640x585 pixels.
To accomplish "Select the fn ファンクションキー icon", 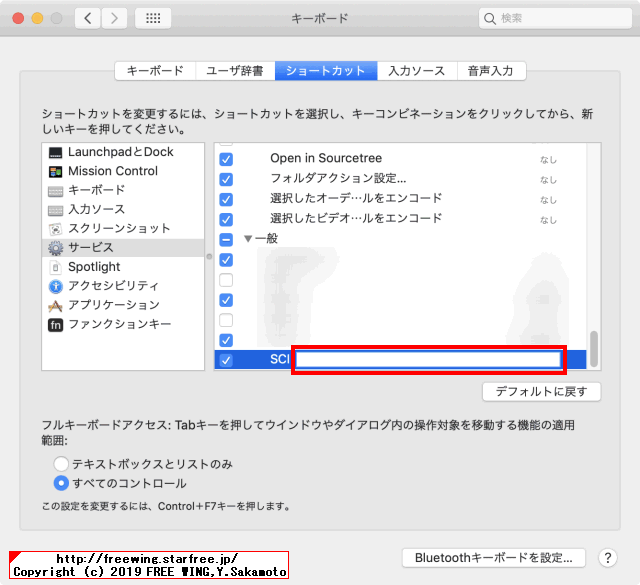I will point(56,325).
